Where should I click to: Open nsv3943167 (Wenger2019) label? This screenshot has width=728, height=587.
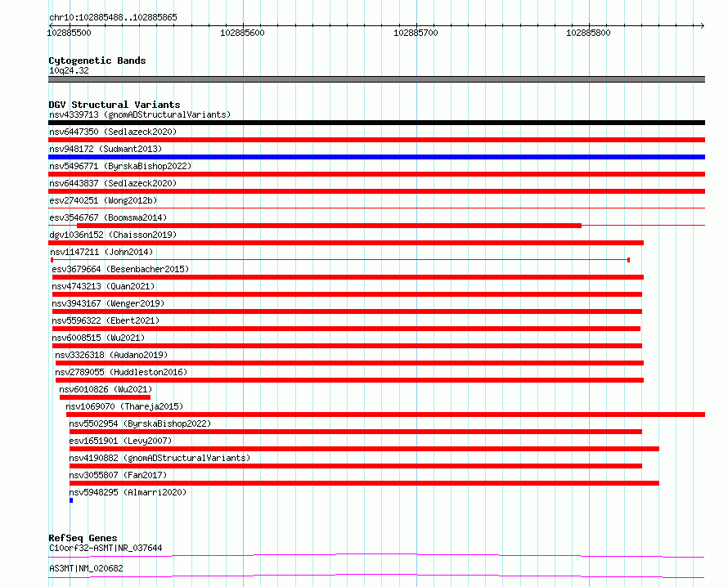coord(108,303)
